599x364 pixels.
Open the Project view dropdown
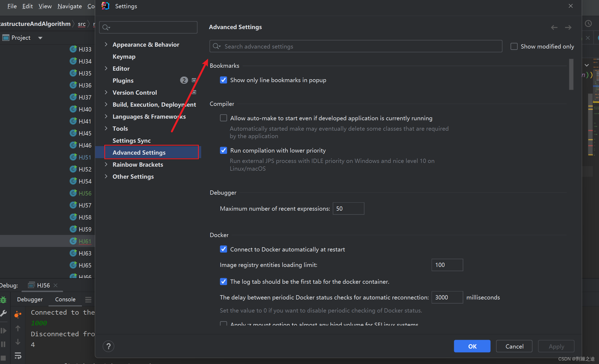pos(40,38)
